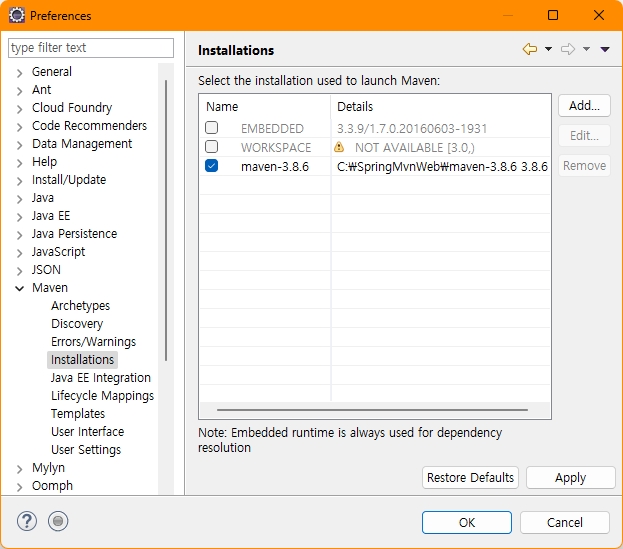Expand the Cloud Foundry node
623x549 pixels.
click(19, 109)
